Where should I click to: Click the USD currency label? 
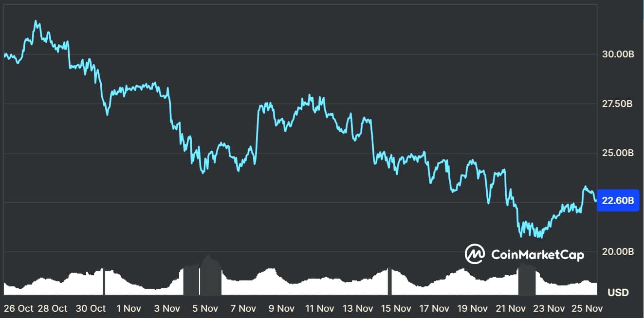click(x=618, y=292)
